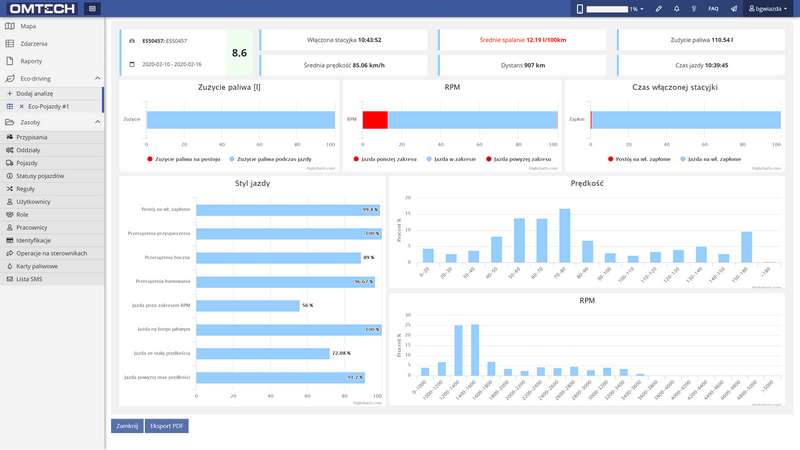This screenshot has width=800, height=450.
Task: Click the lightbulb tips icon
Action: click(x=695, y=8)
